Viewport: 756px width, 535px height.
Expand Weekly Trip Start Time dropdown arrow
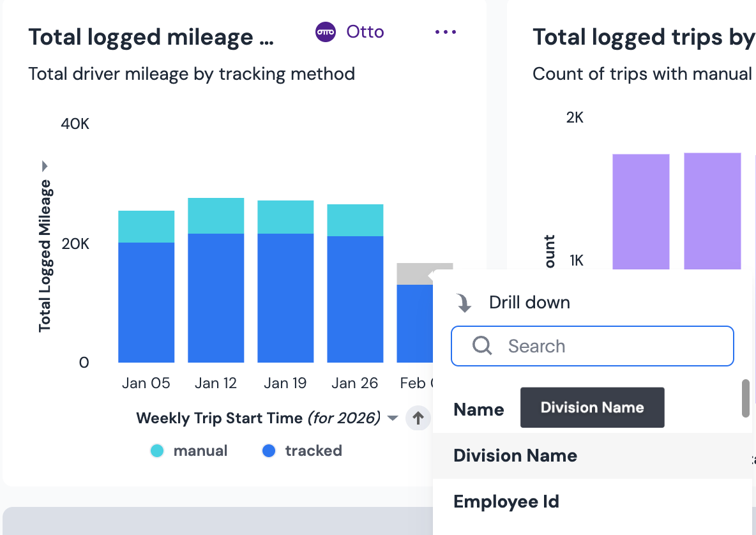(393, 418)
